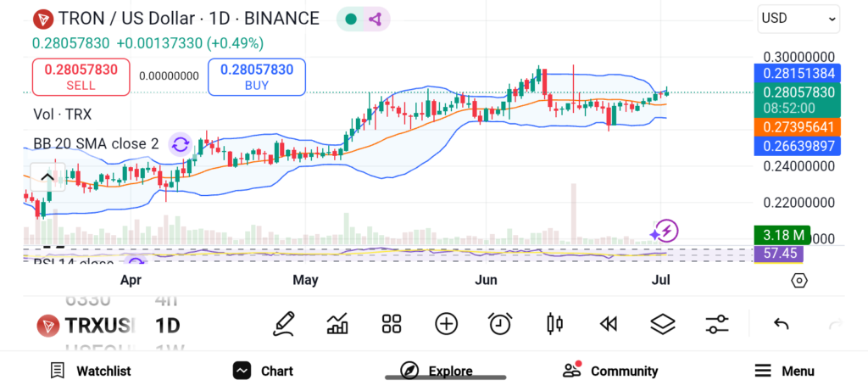Click the 0.30000000 price axis label
Viewport: 868px width, 391px height.
click(x=798, y=57)
